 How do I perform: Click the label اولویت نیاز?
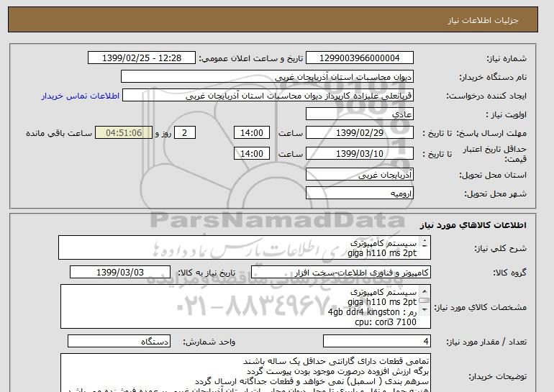coord(506,115)
